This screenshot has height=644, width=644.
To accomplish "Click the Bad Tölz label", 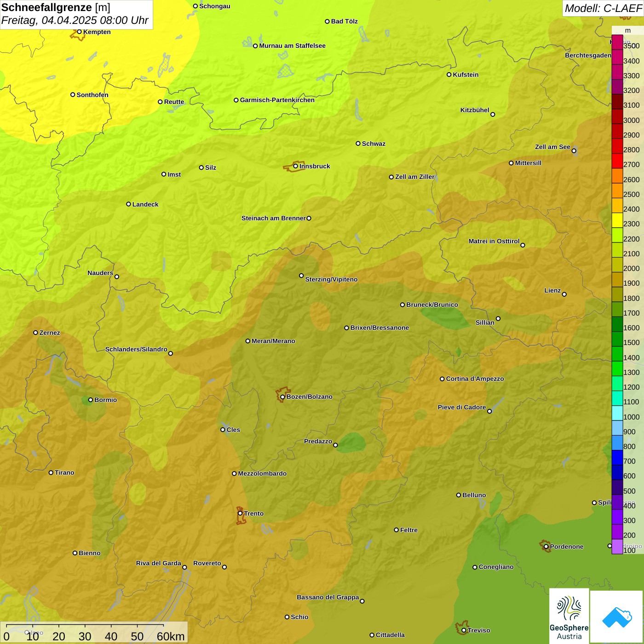I will coord(345,21).
